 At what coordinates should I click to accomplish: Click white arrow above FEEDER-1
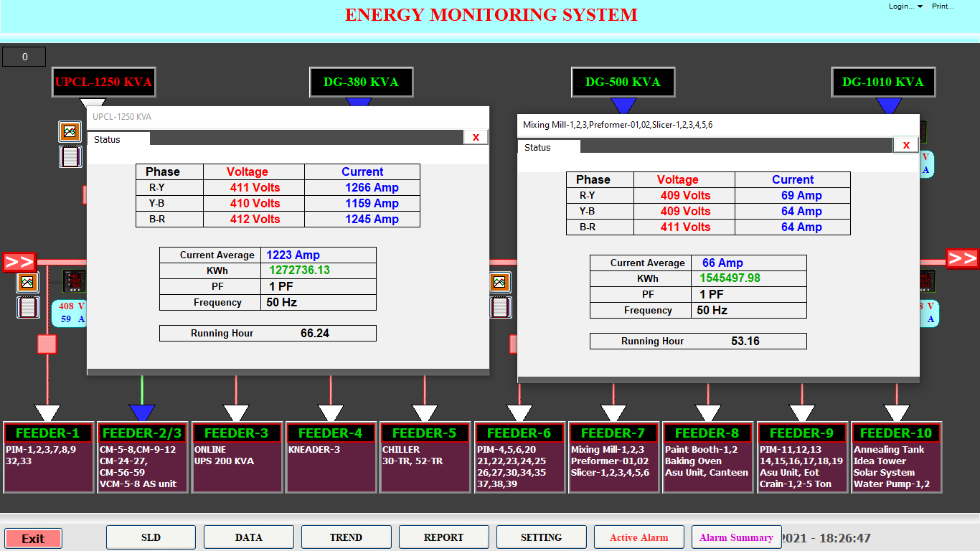click(x=47, y=413)
